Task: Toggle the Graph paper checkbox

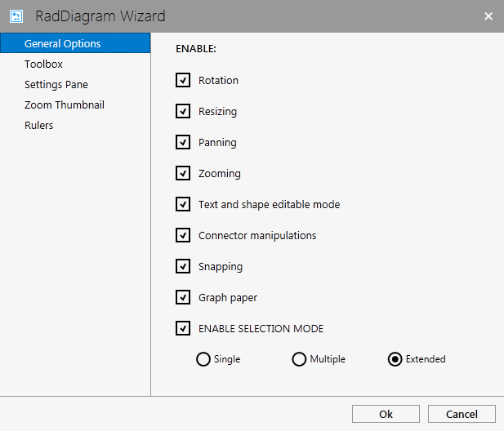Action: [x=183, y=297]
